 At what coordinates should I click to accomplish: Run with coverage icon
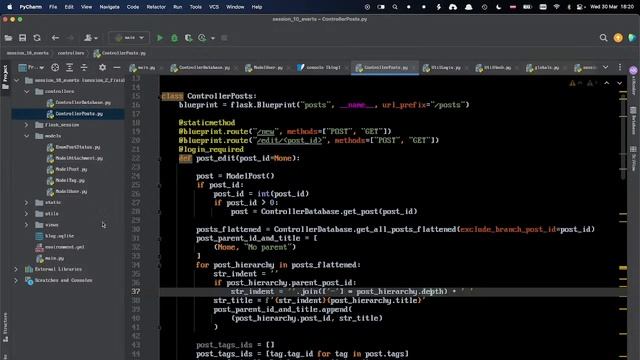[188, 38]
